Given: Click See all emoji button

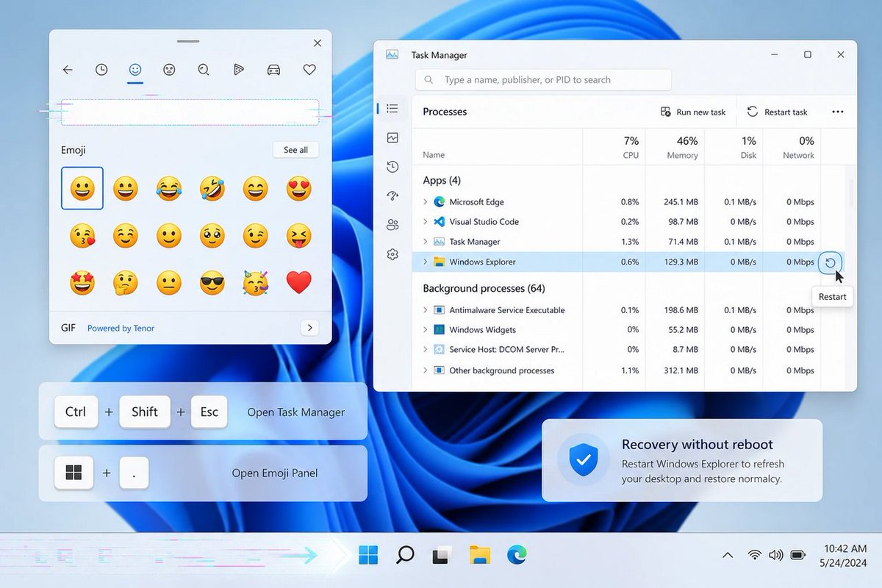Looking at the screenshot, I should coord(295,150).
